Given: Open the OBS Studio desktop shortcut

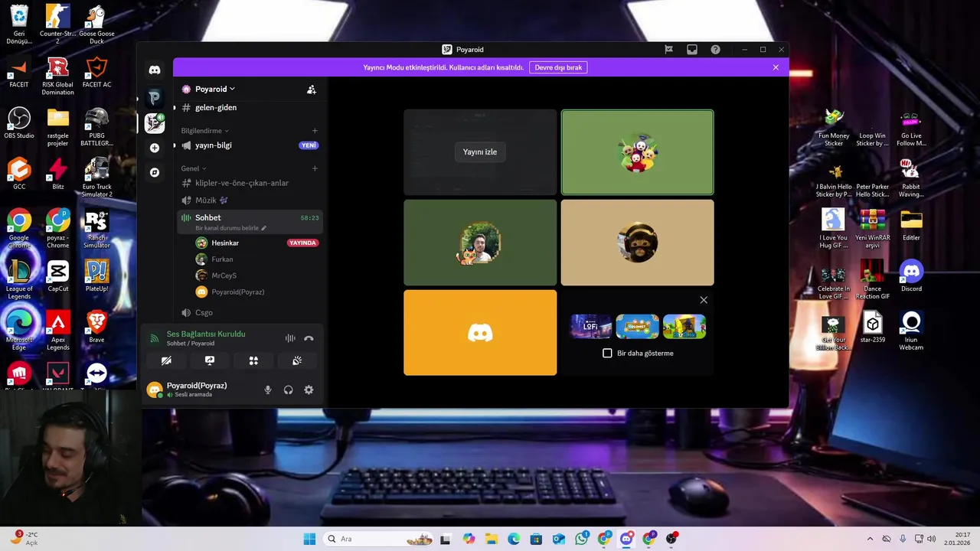Looking at the screenshot, I should coord(19,124).
